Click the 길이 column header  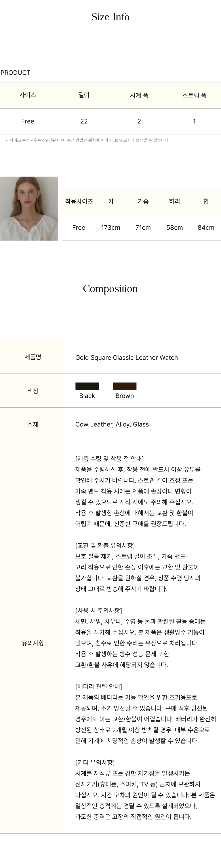(84, 95)
